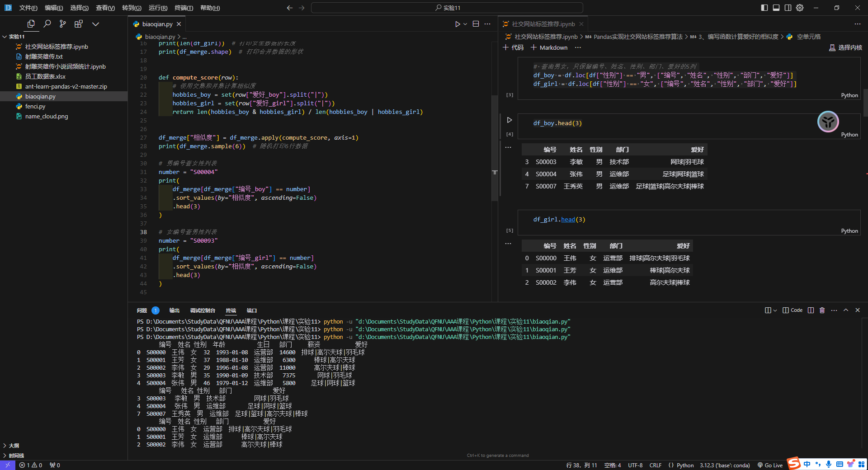The image size is (868, 470).
Task: Open more actions for biaoqian.py editor
Action: 487,24
